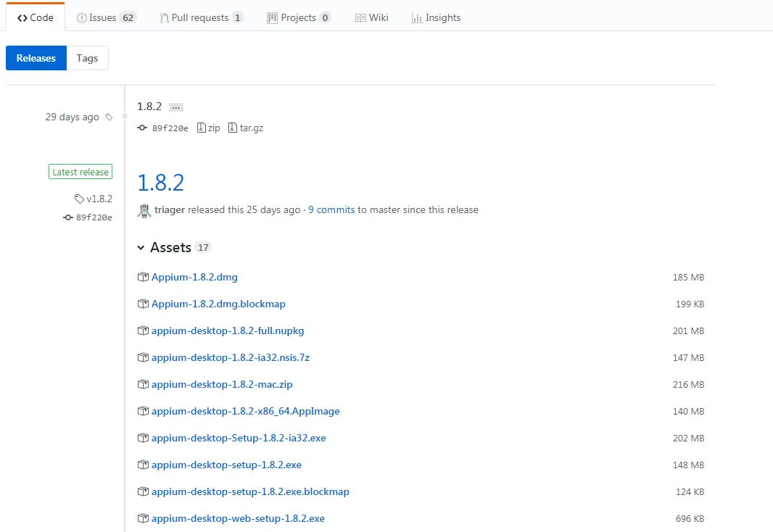Click the Wiki book icon
The height and width of the screenshot is (532, 773).
(x=360, y=18)
